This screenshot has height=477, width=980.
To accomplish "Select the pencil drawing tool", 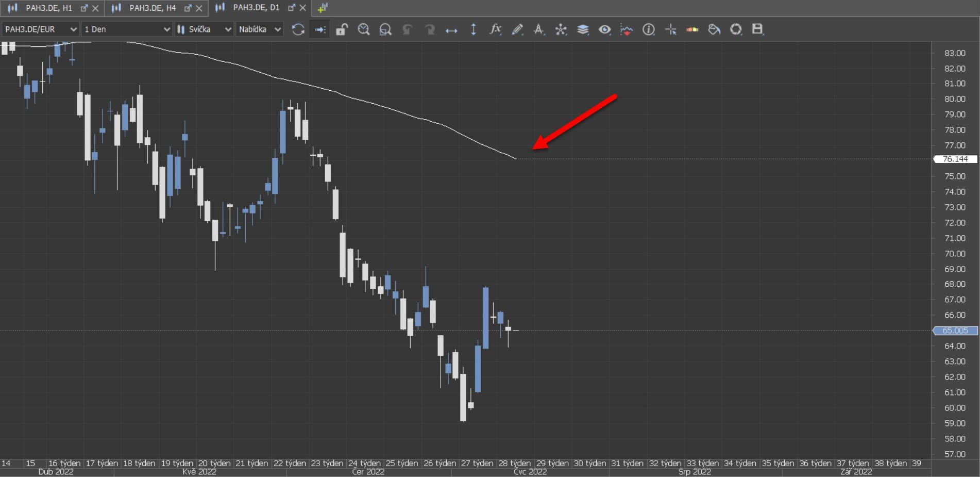I will [x=517, y=29].
